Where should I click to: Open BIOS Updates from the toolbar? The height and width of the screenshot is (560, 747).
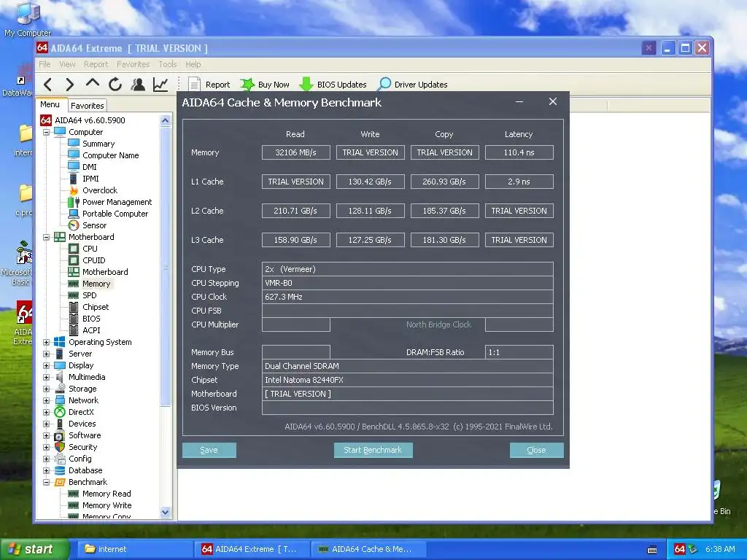[333, 85]
